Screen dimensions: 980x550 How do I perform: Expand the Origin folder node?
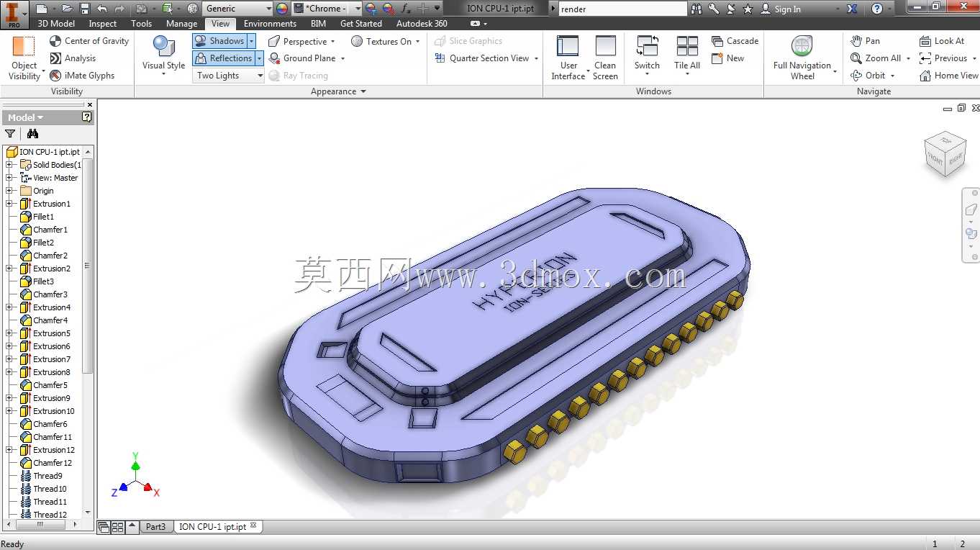pos(9,191)
